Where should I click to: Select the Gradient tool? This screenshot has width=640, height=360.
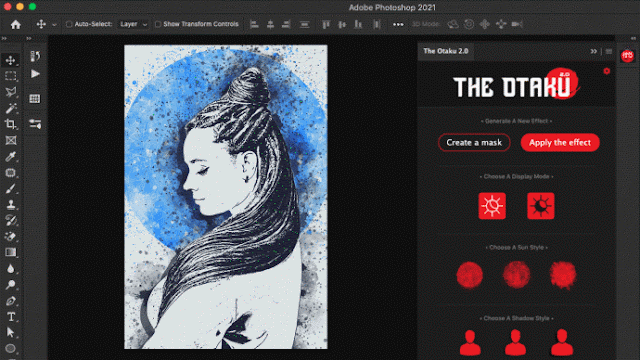coord(11,252)
